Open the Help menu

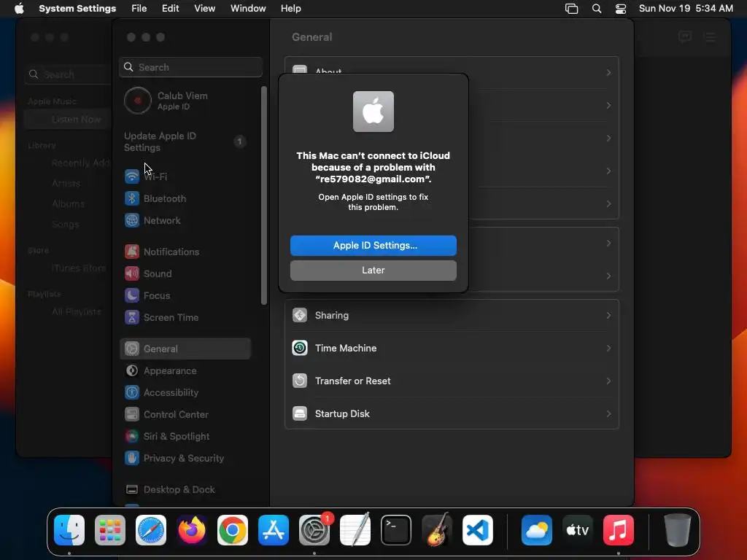(290, 9)
